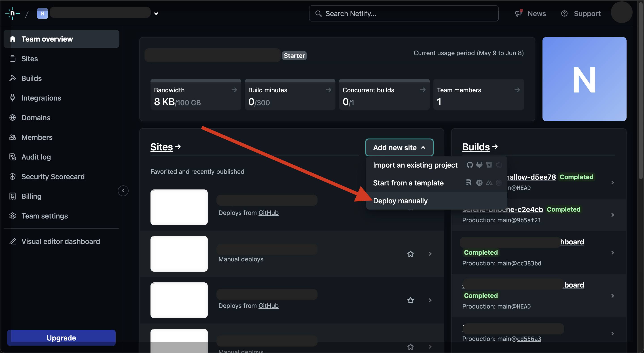Favorite the fourth site with star icon
This screenshot has height=353, width=644.
(x=410, y=347)
